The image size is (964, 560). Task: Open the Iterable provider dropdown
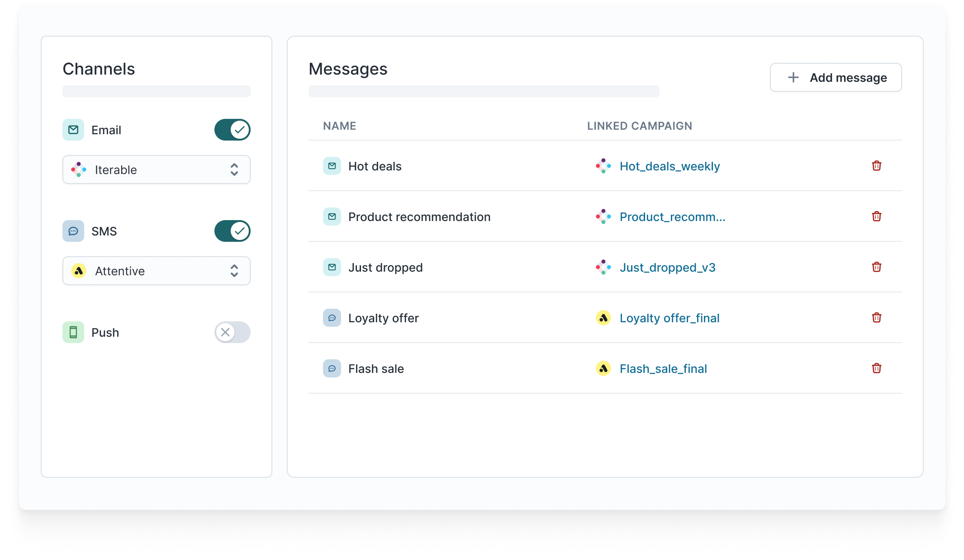[x=157, y=169]
